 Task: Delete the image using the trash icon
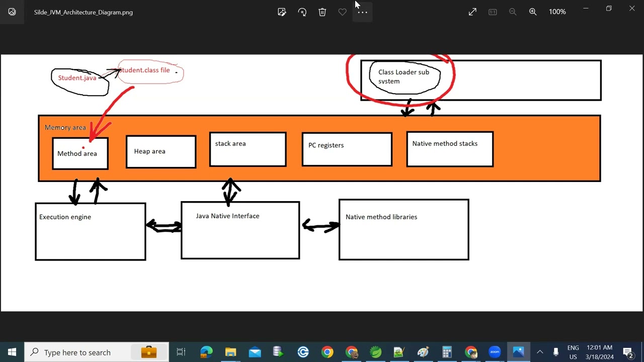point(322,12)
